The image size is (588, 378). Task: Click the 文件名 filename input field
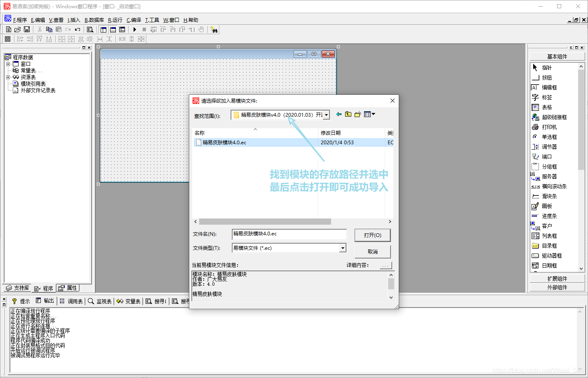289,234
